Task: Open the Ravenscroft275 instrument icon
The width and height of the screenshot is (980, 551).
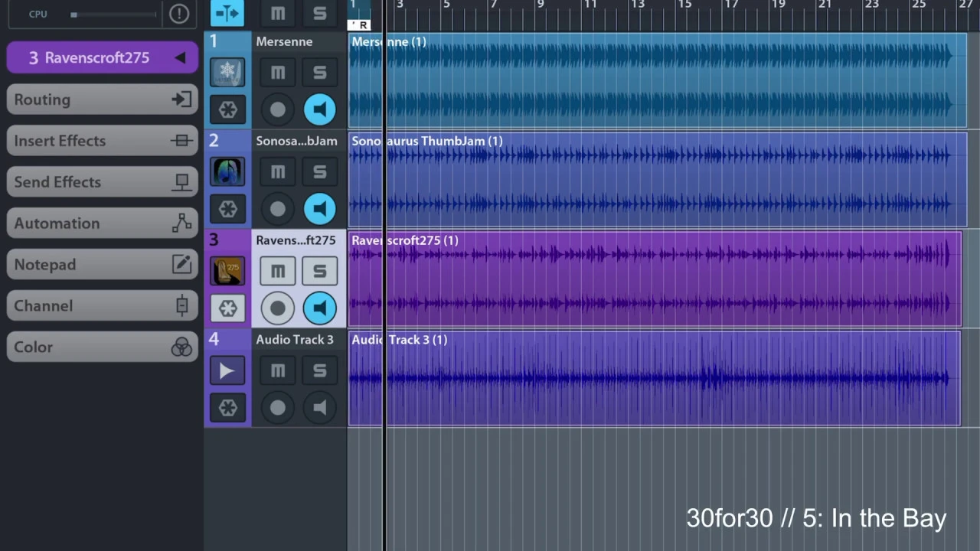Action: [227, 271]
